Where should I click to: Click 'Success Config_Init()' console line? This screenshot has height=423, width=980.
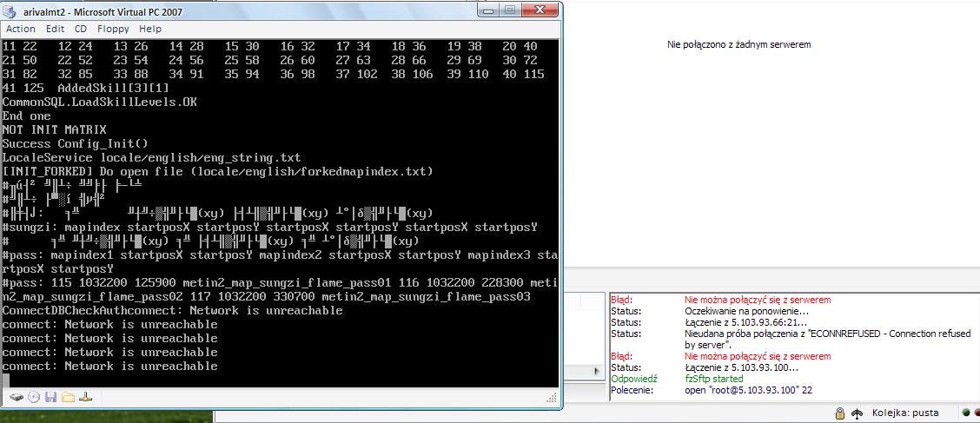tap(75, 143)
